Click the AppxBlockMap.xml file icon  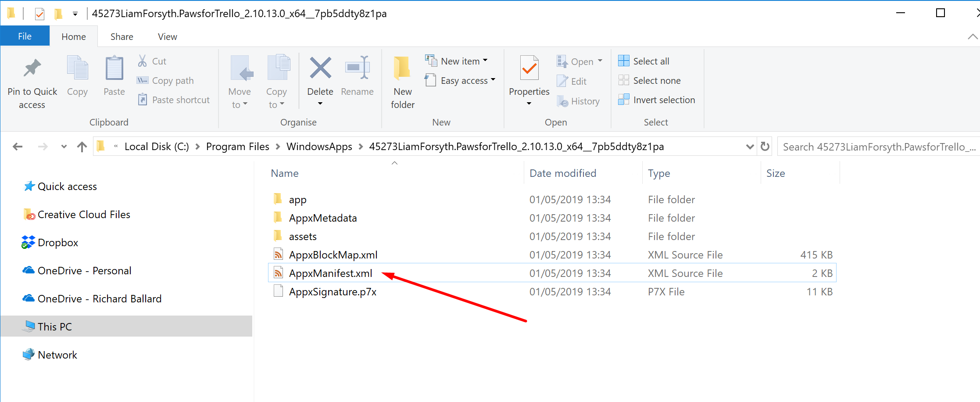coord(278,255)
